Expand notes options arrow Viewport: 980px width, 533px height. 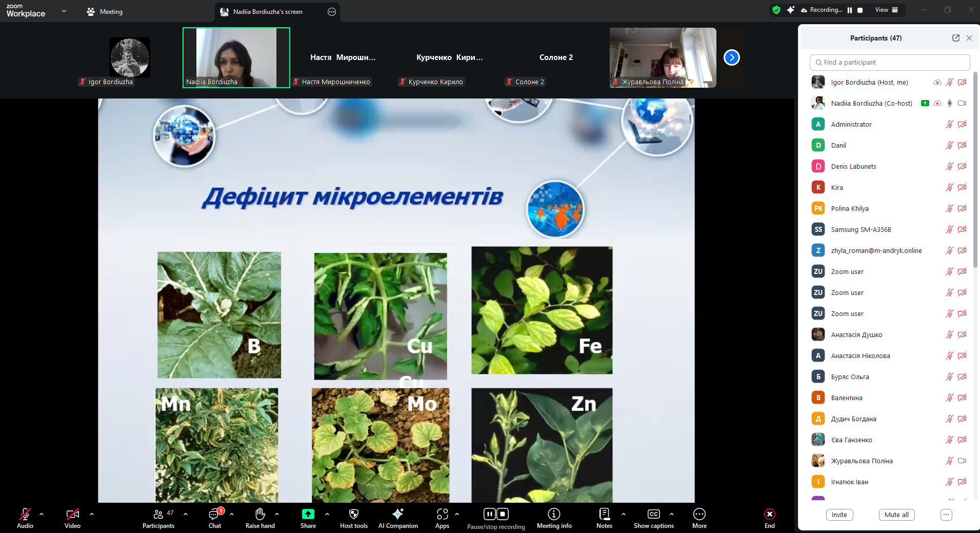(x=624, y=514)
